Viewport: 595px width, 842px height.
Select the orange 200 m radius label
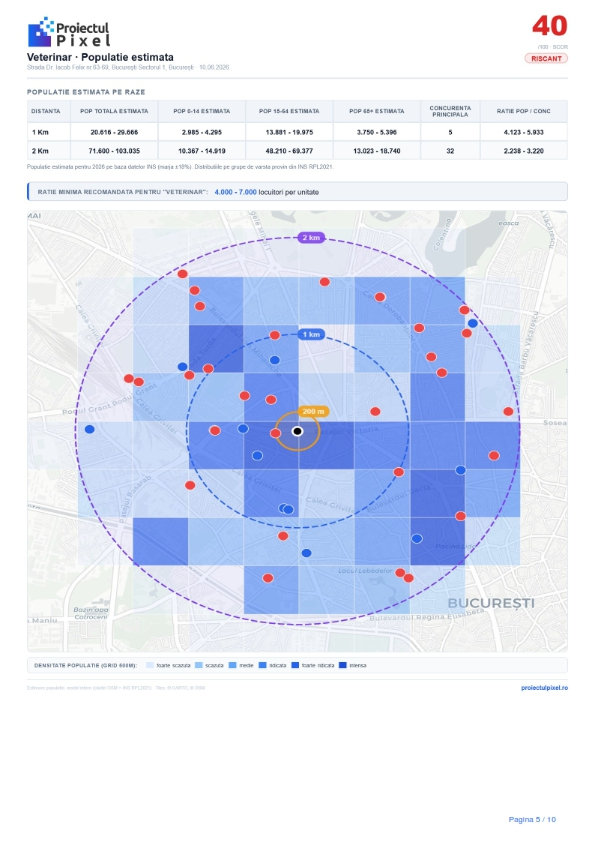(313, 411)
